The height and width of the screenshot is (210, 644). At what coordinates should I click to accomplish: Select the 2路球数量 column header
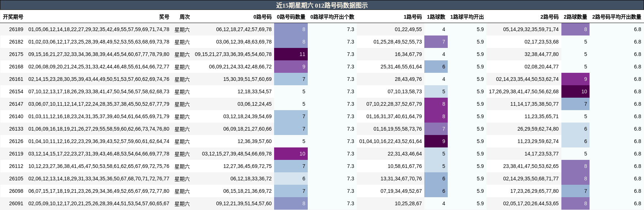click(575, 17)
